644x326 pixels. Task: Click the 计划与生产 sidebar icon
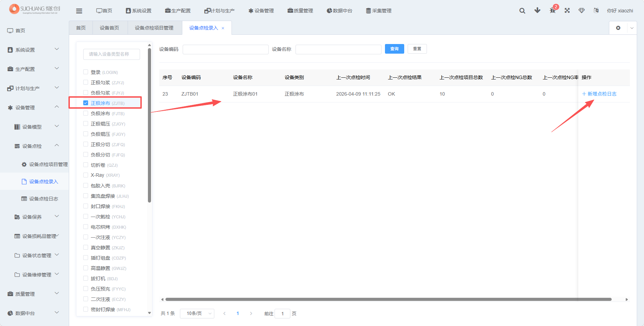[x=10, y=88]
